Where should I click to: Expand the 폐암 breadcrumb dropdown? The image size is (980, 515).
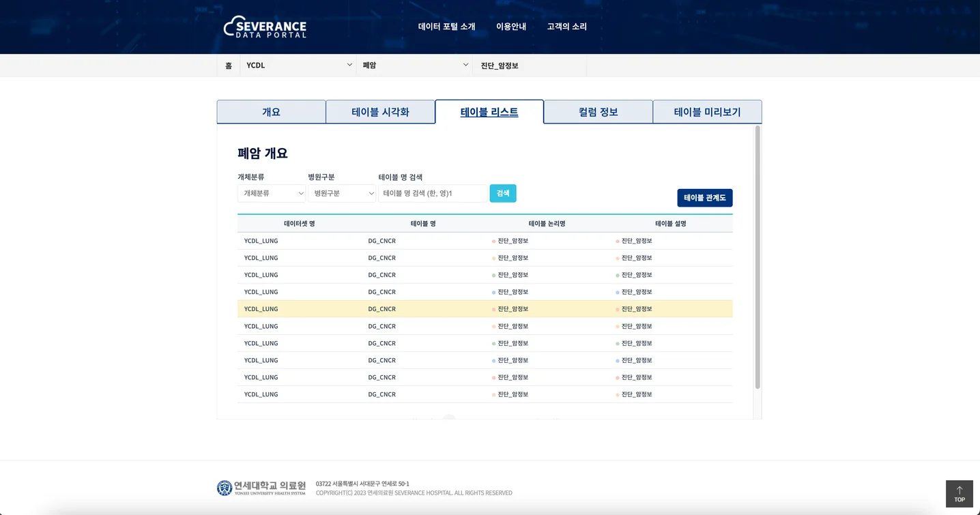pyautogui.click(x=414, y=65)
